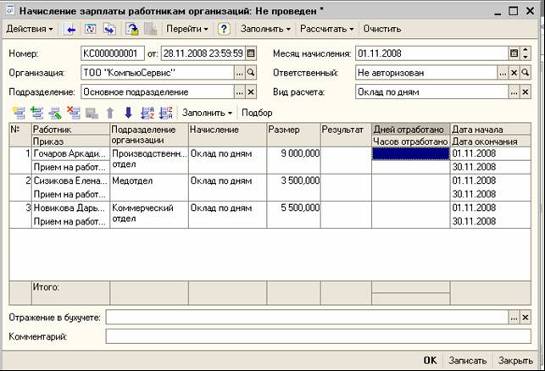Select the row for Сизикова Елена...
545x371 pixels.
270,187
